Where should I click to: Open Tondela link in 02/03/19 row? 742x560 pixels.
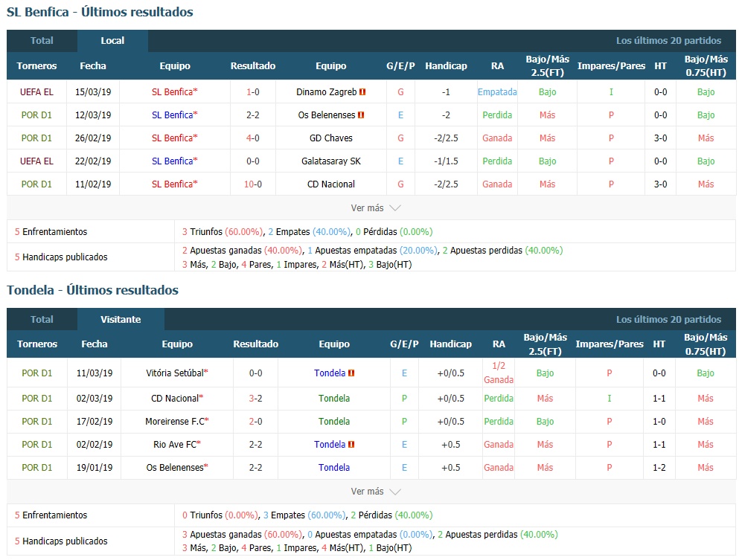(x=334, y=399)
